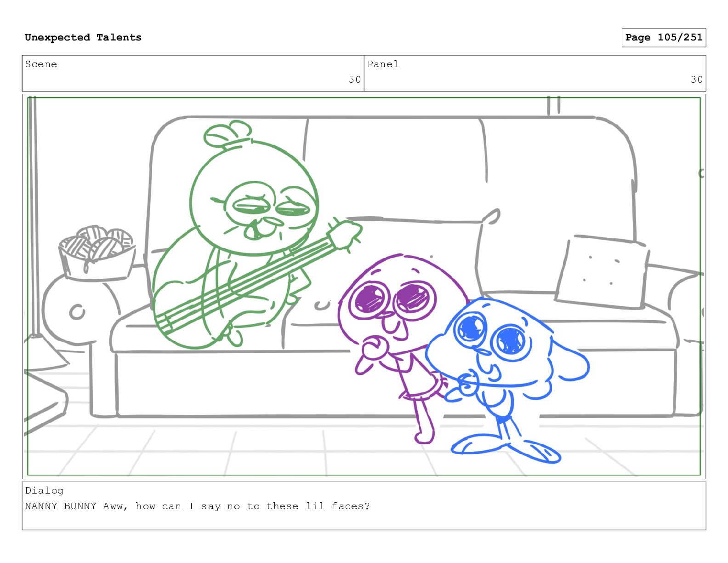This screenshot has height=563, width=728.
Task: Click the 'Scene' label
Action: 41,64
